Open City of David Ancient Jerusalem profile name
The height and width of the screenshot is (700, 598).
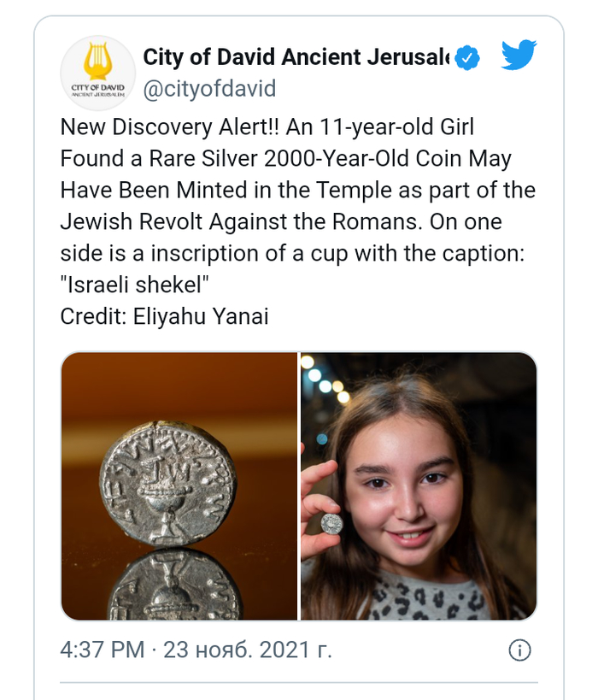coord(296,57)
